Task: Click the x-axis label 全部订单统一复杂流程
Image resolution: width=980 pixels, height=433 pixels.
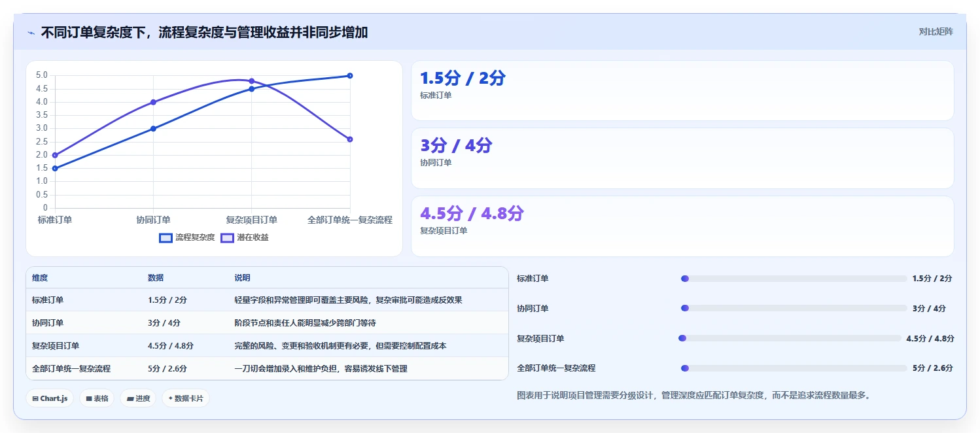Action: click(x=350, y=220)
